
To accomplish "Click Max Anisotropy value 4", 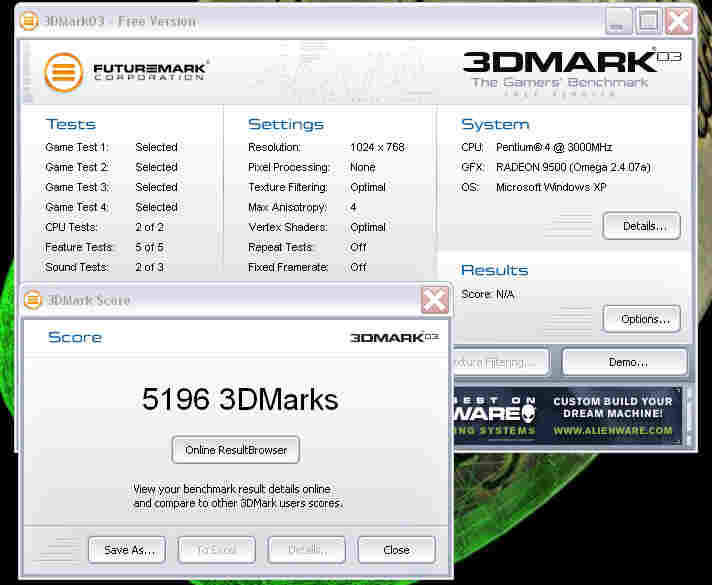I will [353, 207].
